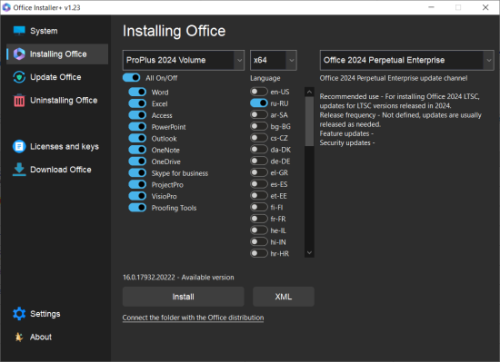The image size is (500, 362).
Task: Disable the OneDrive toggle
Action: pos(137,161)
